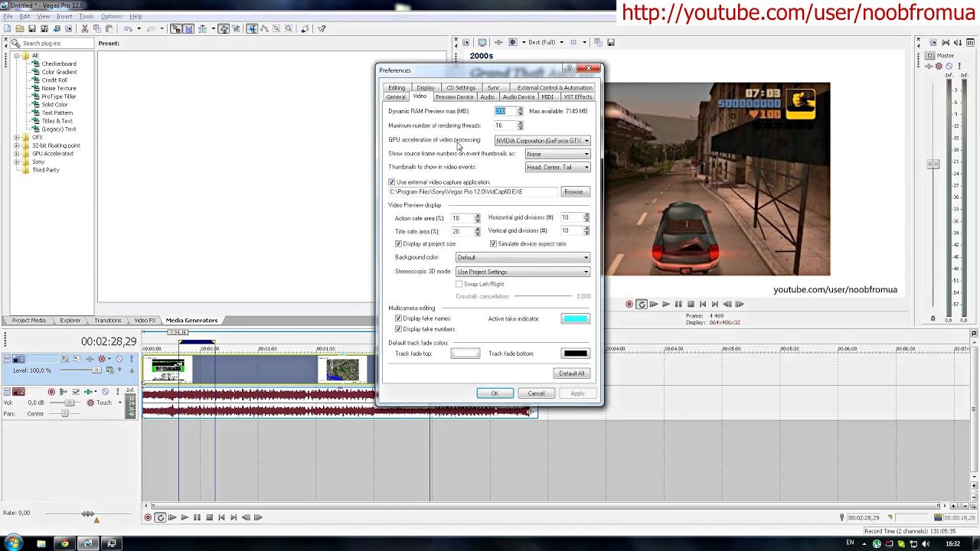Screen dimensions: 980x551
Task: Click the Save project toolbar icon
Action: coord(32,29)
